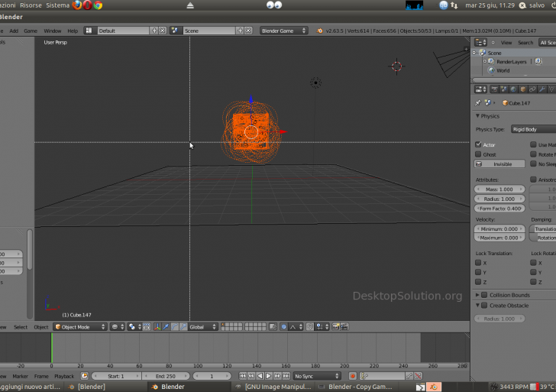Open the Physics Type dropdown

tap(532, 129)
